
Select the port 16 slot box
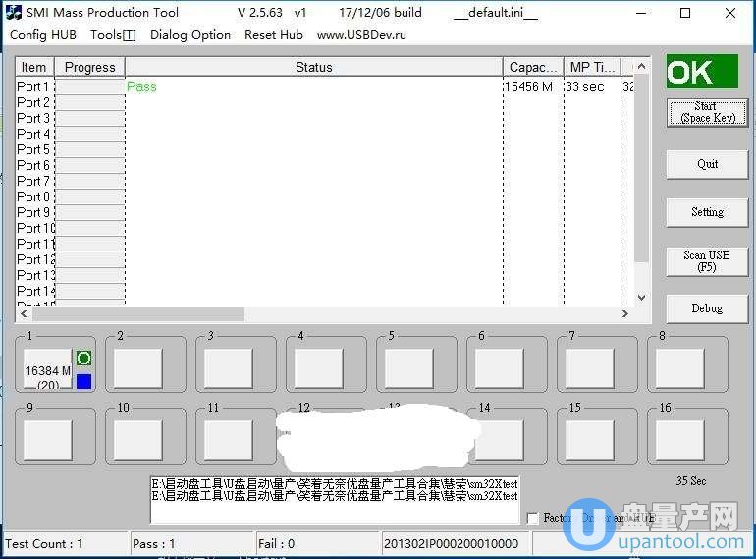pyautogui.click(x=679, y=439)
